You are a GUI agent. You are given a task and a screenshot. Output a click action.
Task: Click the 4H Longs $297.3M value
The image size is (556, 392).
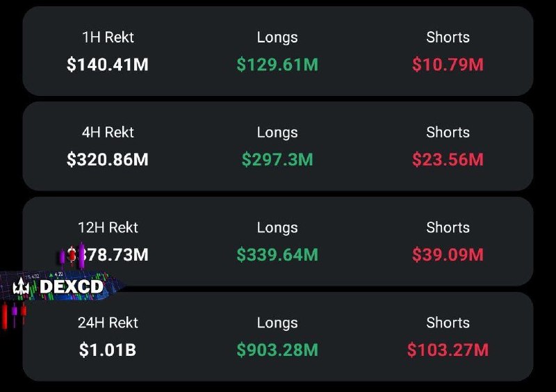(277, 160)
